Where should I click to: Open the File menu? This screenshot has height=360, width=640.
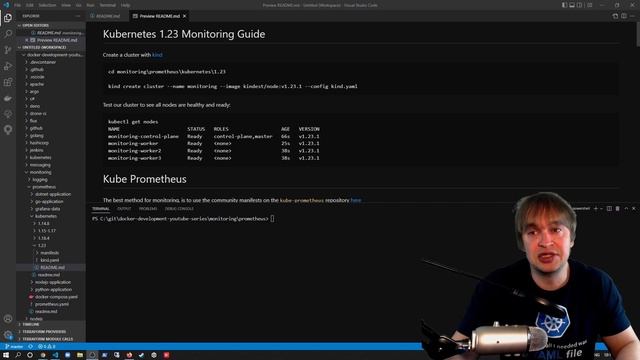click(18, 5)
